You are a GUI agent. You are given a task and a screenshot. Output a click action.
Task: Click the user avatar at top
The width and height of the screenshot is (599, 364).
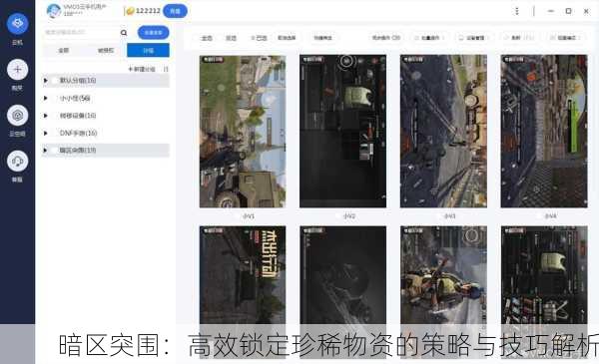coord(54,11)
